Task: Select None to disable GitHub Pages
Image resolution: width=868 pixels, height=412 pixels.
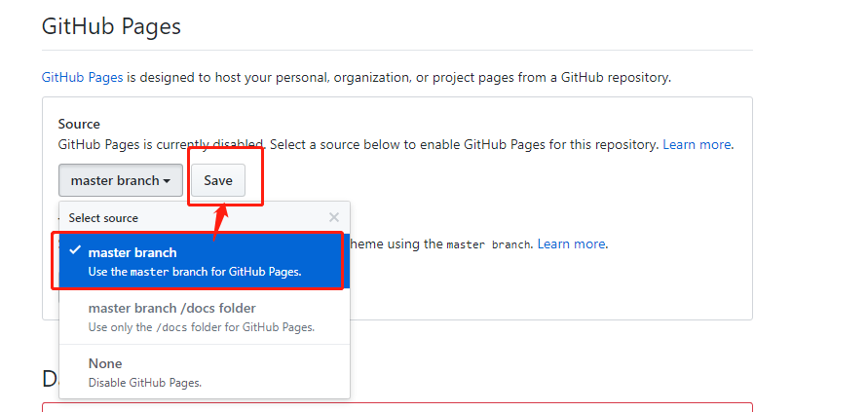Action: point(105,363)
